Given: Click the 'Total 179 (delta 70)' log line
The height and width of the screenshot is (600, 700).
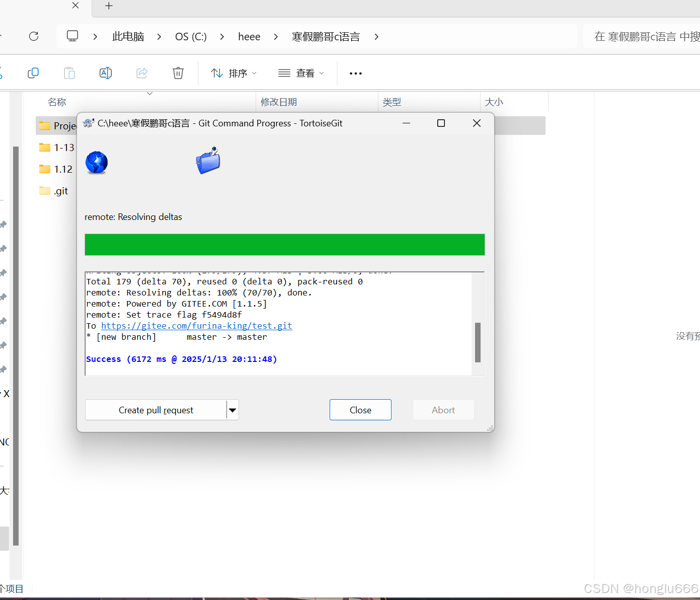Looking at the screenshot, I should 224,281.
